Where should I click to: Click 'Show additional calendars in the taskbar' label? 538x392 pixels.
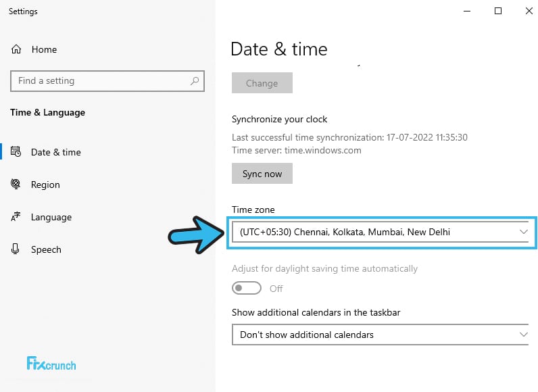(316, 312)
